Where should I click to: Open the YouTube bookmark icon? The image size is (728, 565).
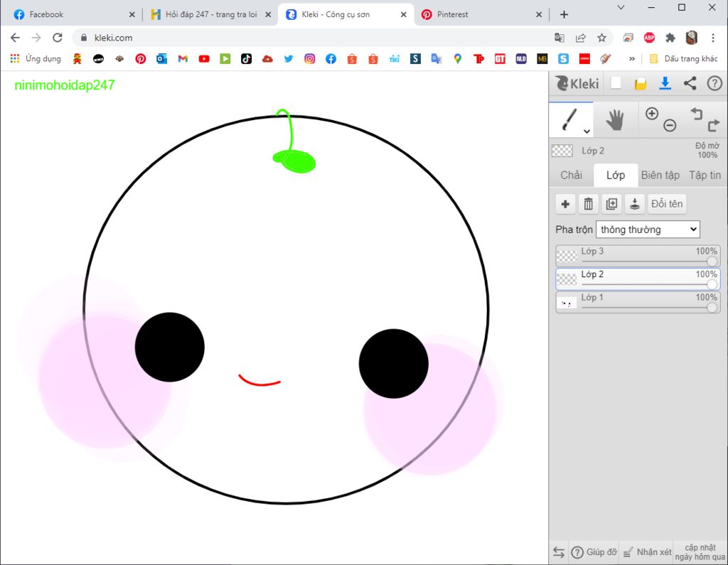204,58
